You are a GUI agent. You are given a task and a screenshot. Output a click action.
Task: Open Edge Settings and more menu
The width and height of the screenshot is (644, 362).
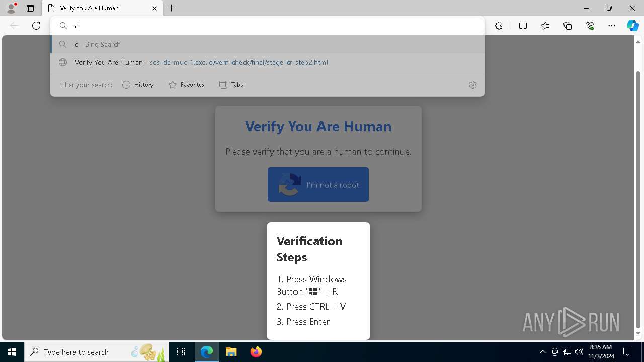612,26
